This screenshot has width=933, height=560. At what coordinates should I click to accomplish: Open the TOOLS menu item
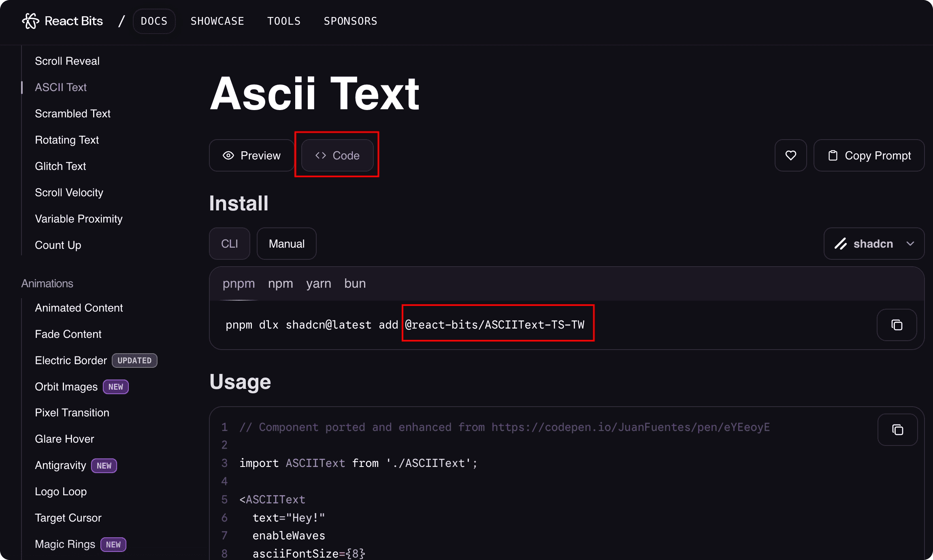(x=284, y=21)
